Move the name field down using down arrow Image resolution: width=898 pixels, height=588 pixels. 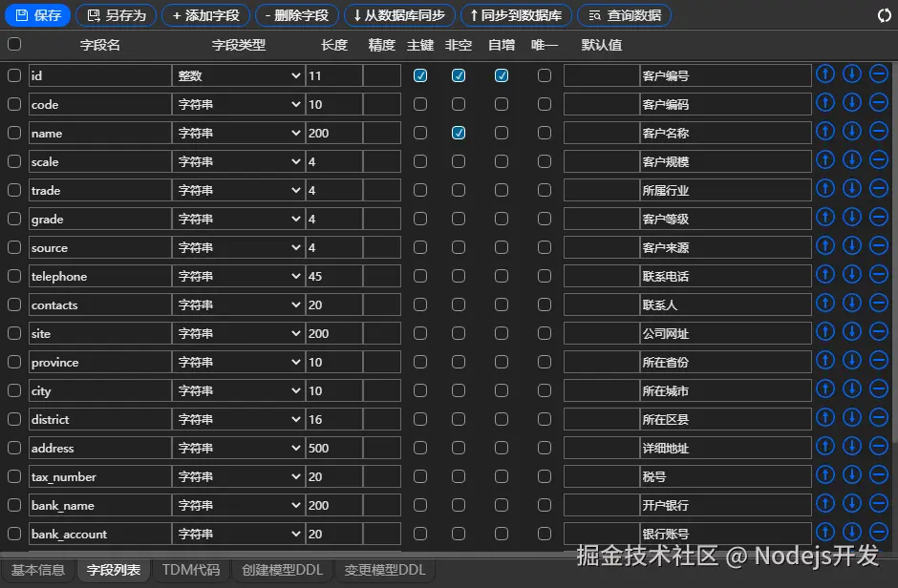pyautogui.click(x=851, y=131)
